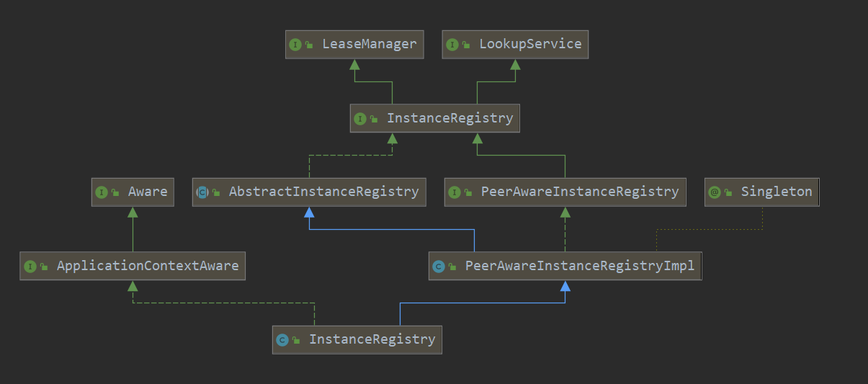Click the LeaseManager label text
The image size is (868, 384).
[x=370, y=44]
